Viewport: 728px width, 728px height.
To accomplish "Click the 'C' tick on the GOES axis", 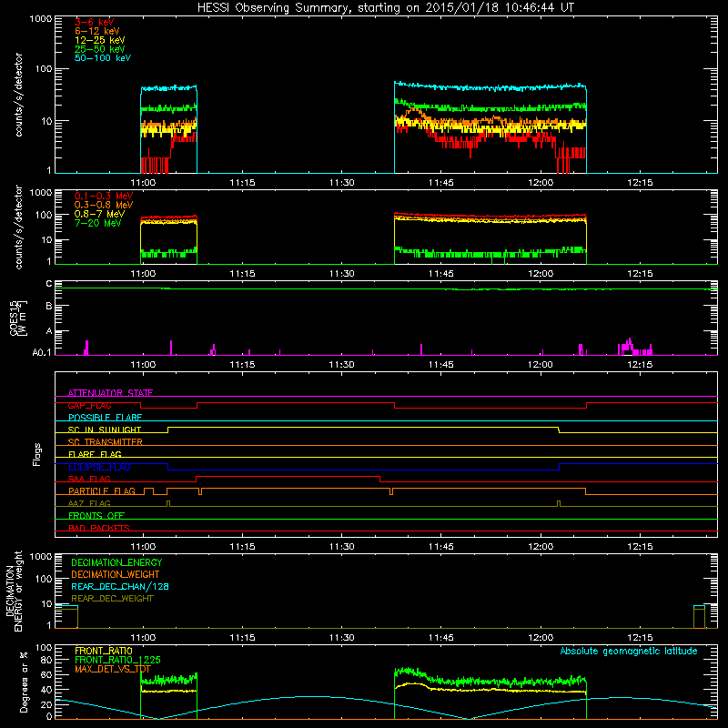I will click(x=49, y=283).
